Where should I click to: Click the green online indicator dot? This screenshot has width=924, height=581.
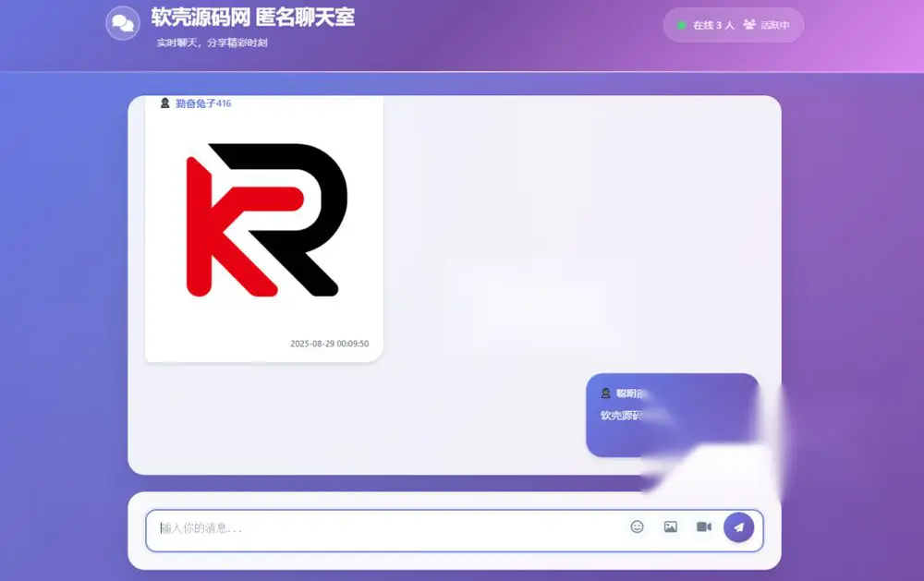point(682,25)
